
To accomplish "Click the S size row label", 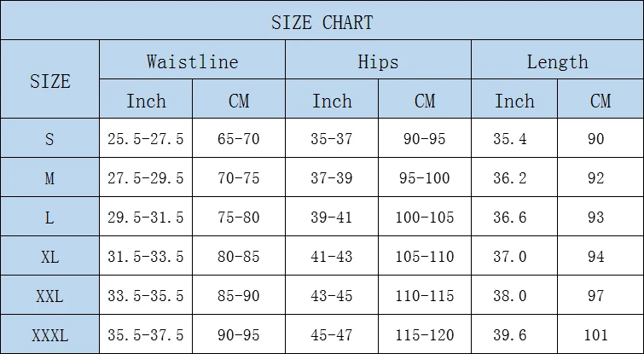I will tap(50, 138).
